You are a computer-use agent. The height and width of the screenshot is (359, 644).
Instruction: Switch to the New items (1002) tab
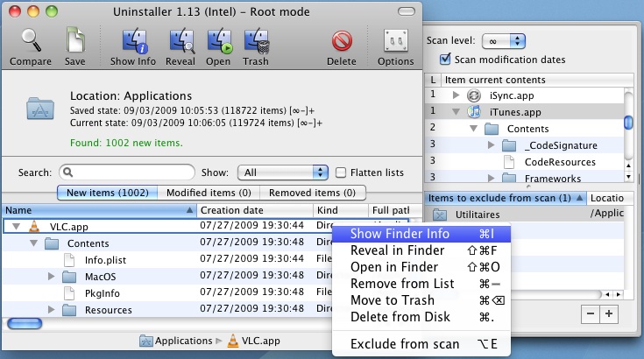(107, 193)
